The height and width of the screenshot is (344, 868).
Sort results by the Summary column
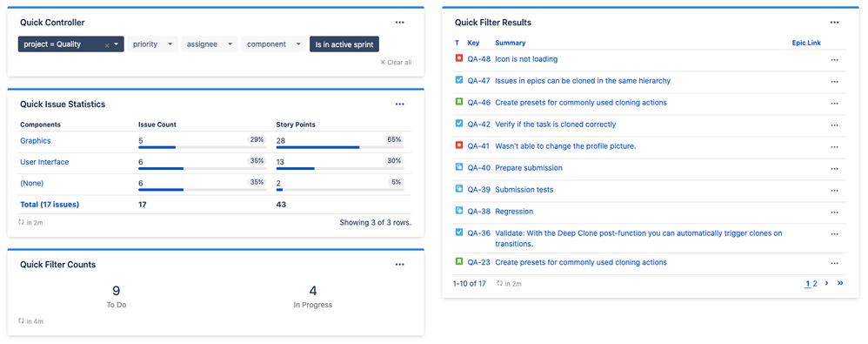point(511,43)
